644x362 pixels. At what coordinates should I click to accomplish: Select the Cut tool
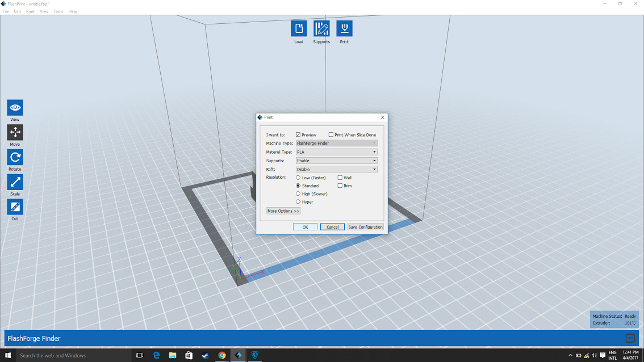point(15,207)
